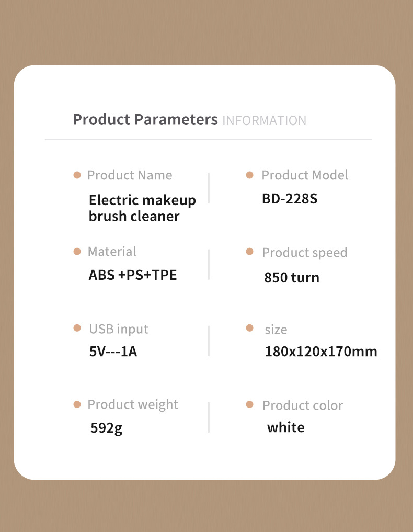
Task: Click the INFORMATION subtitle text
Action: tap(264, 121)
